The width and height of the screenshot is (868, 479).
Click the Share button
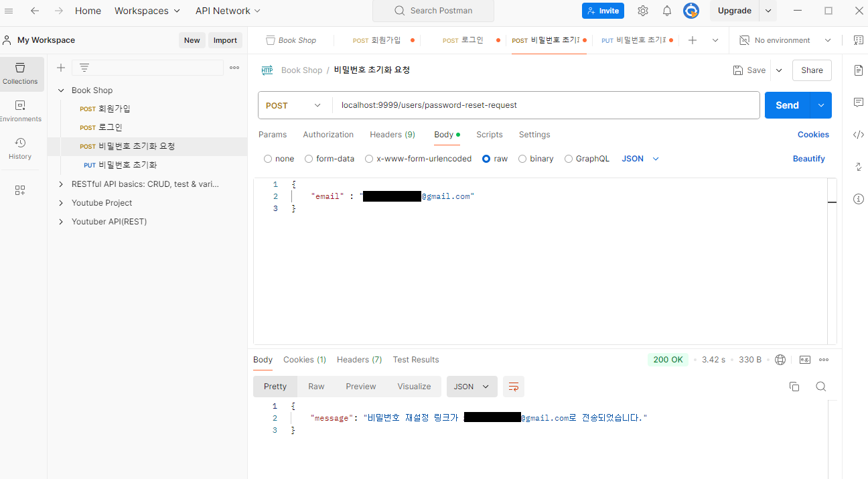click(x=812, y=70)
